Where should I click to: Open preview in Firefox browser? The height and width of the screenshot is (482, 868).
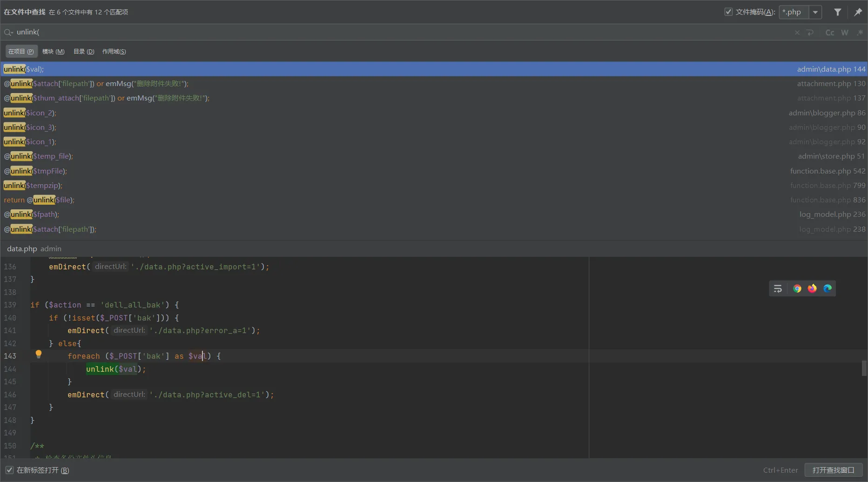[812, 288]
